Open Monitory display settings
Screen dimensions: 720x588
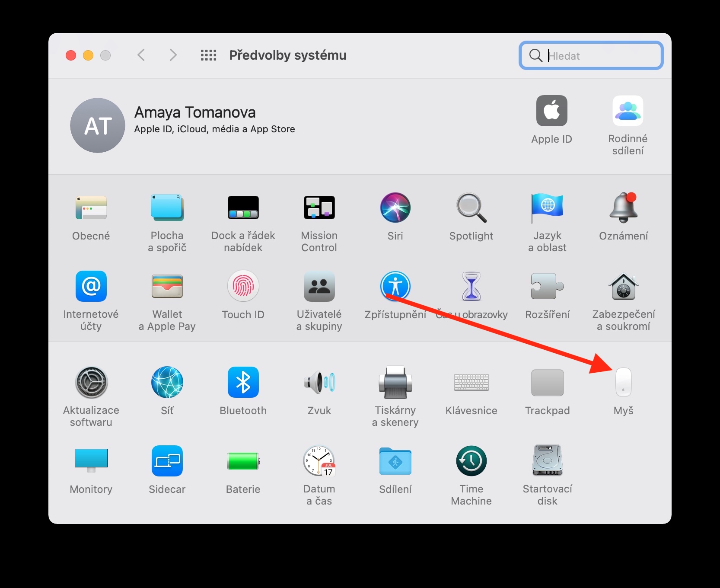point(91,461)
